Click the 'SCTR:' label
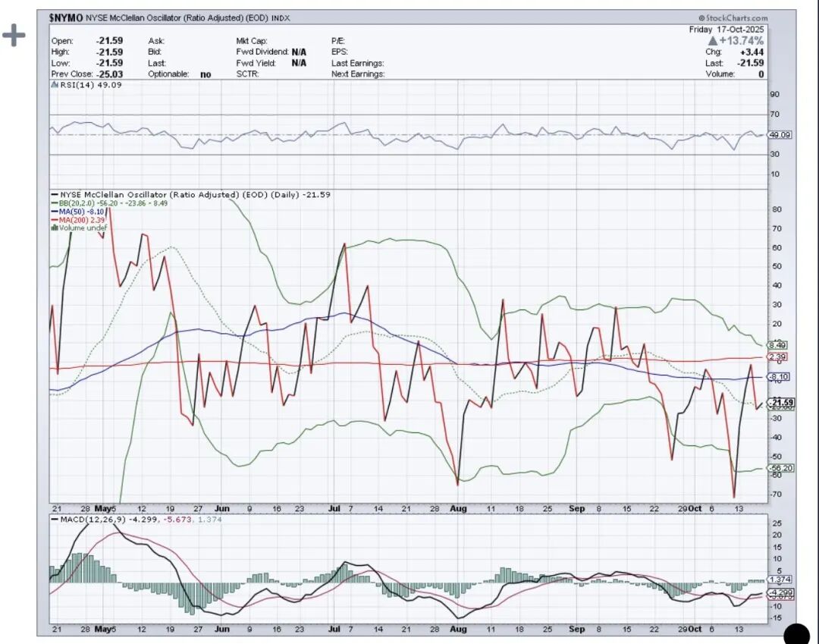819x644 pixels. coord(247,74)
